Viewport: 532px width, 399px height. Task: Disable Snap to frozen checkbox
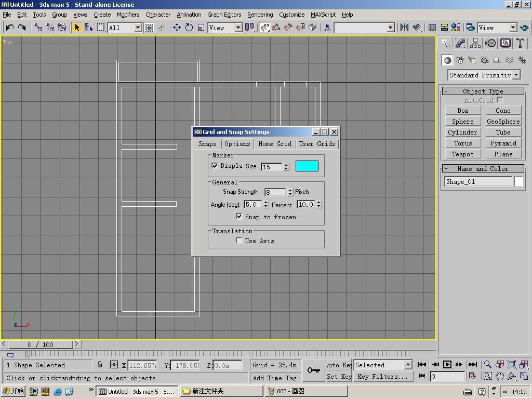click(x=239, y=217)
